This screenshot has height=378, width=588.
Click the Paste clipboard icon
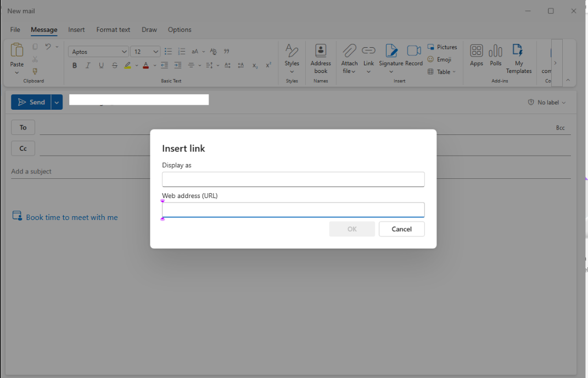click(17, 50)
